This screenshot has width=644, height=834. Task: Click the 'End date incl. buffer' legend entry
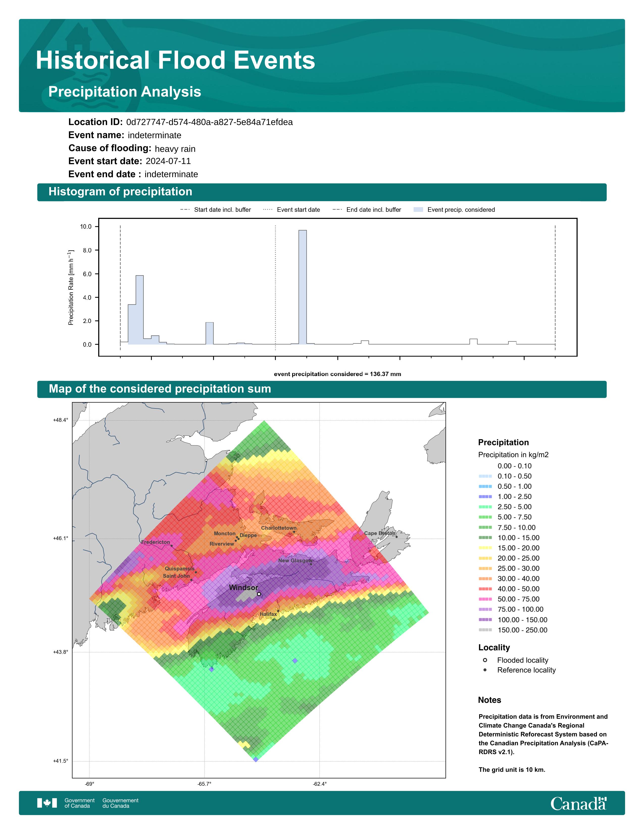pyautogui.click(x=367, y=210)
